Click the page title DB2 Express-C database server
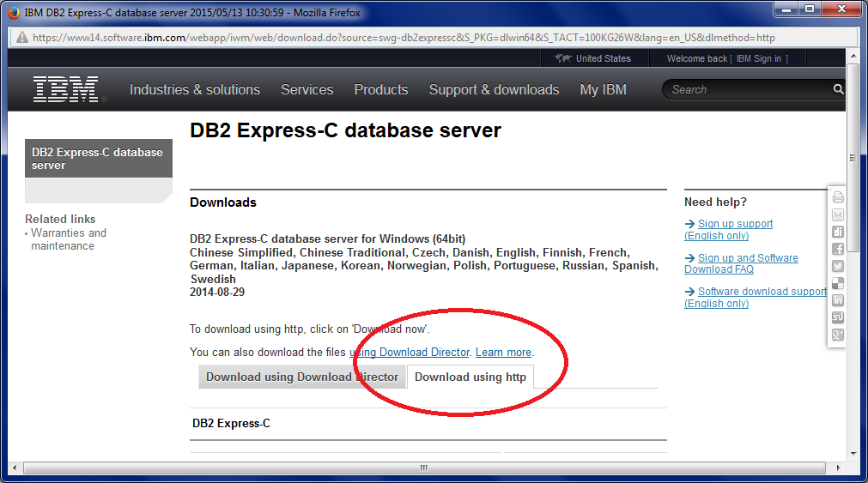Viewport: 868px width, 483px height. (345, 130)
